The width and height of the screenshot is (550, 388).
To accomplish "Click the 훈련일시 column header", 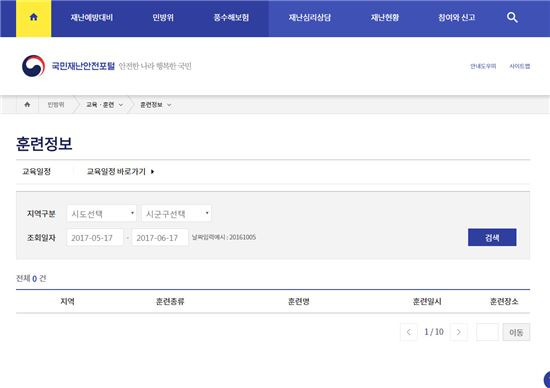I will click(x=427, y=301).
